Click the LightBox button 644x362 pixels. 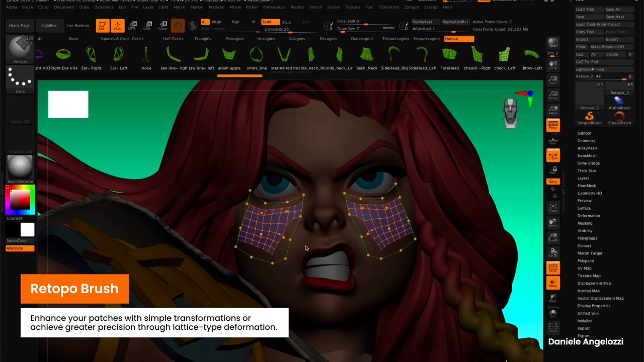[49, 26]
